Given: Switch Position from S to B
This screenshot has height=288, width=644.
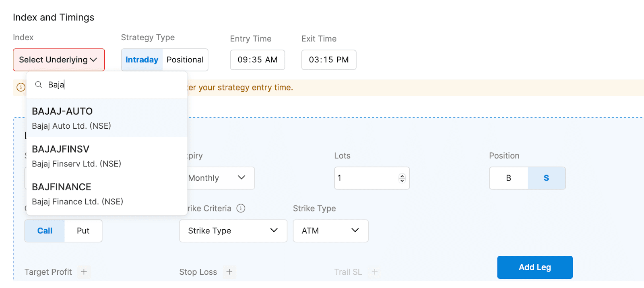Looking at the screenshot, I should (x=508, y=178).
